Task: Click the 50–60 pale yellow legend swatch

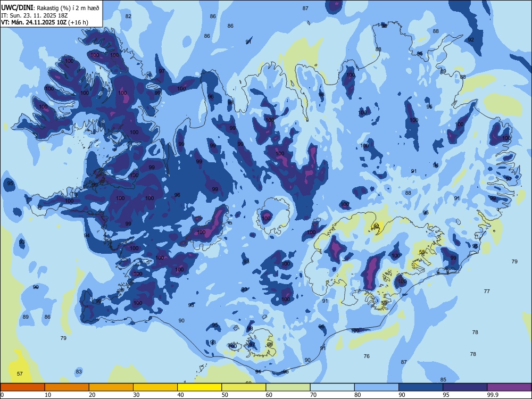Action: click(x=244, y=387)
